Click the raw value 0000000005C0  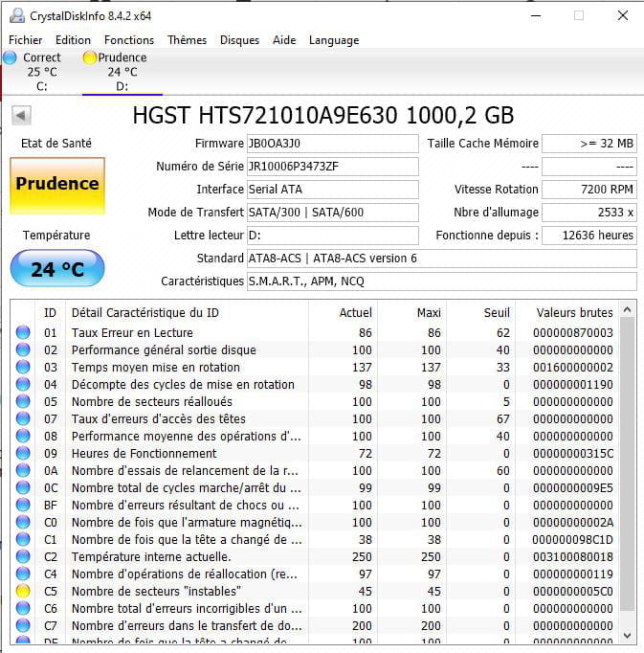click(573, 591)
